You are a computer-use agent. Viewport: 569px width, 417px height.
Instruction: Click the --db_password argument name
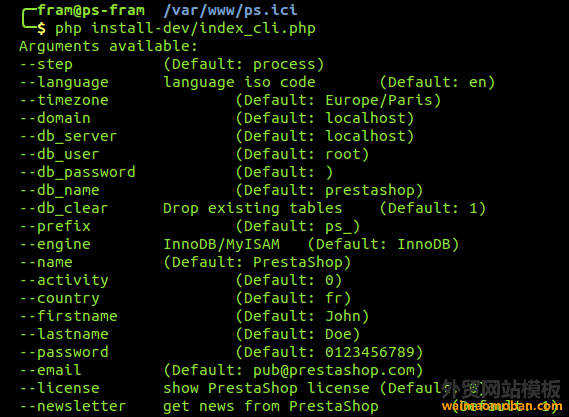[x=77, y=172]
